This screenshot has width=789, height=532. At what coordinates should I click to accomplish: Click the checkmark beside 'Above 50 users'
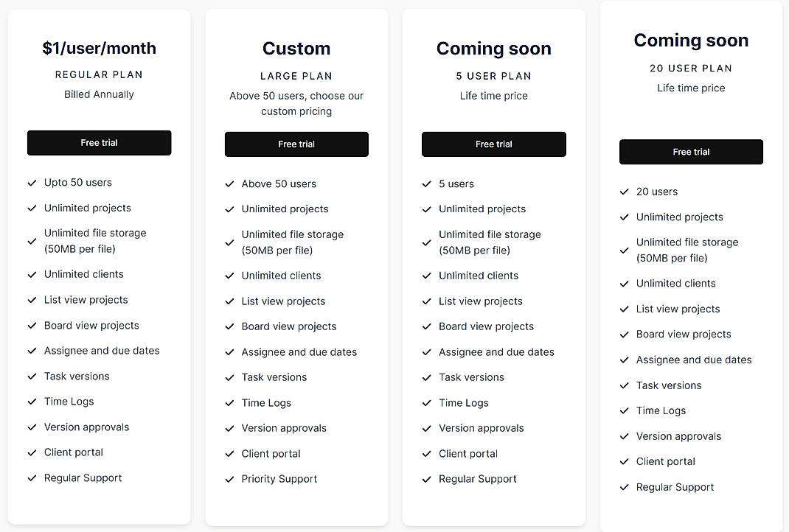tap(229, 183)
